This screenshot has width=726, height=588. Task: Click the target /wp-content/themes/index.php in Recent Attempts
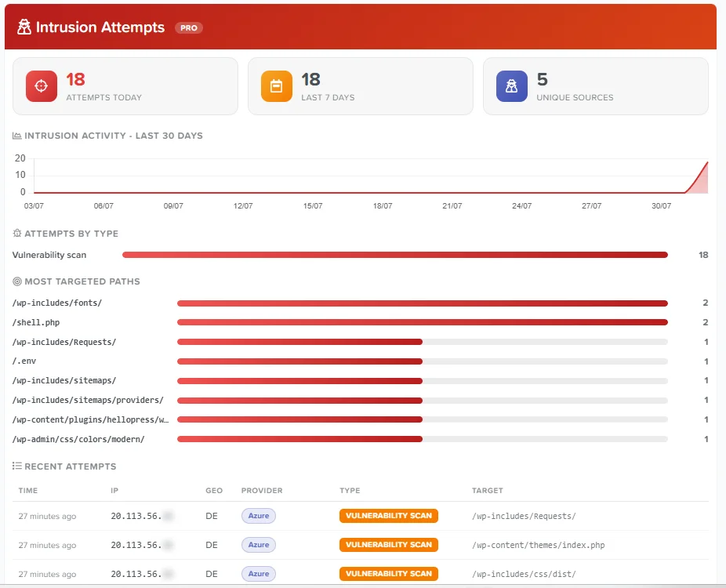coord(538,545)
